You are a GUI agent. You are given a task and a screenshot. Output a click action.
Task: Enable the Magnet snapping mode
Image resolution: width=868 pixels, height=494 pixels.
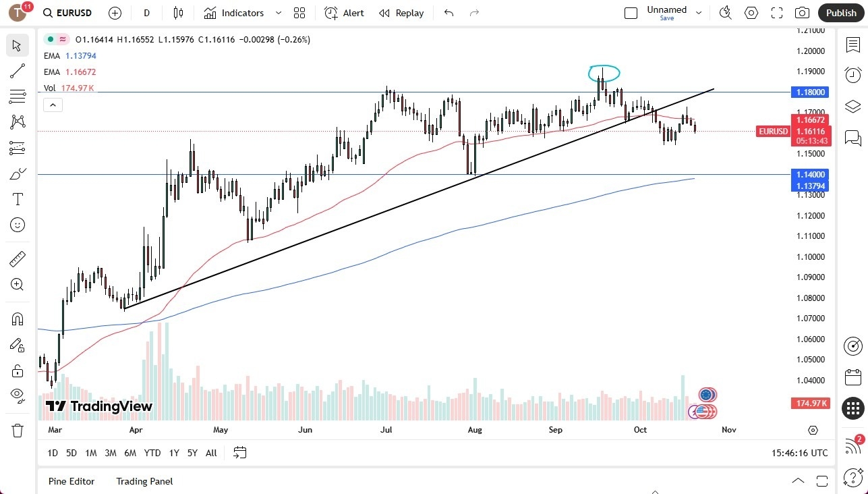point(17,319)
